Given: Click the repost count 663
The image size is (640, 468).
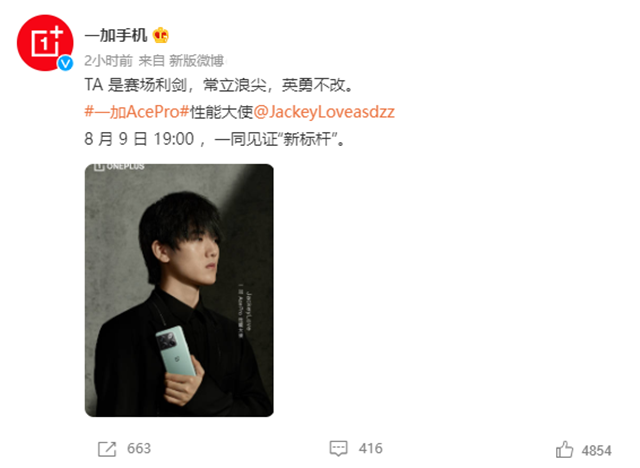Looking at the screenshot, I should pyautogui.click(x=139, y=448).
